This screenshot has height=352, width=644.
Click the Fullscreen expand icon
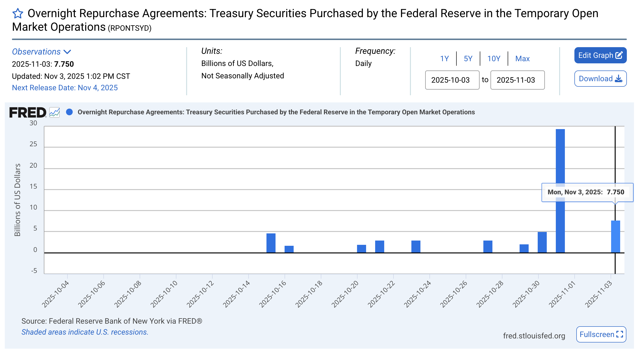621,334
